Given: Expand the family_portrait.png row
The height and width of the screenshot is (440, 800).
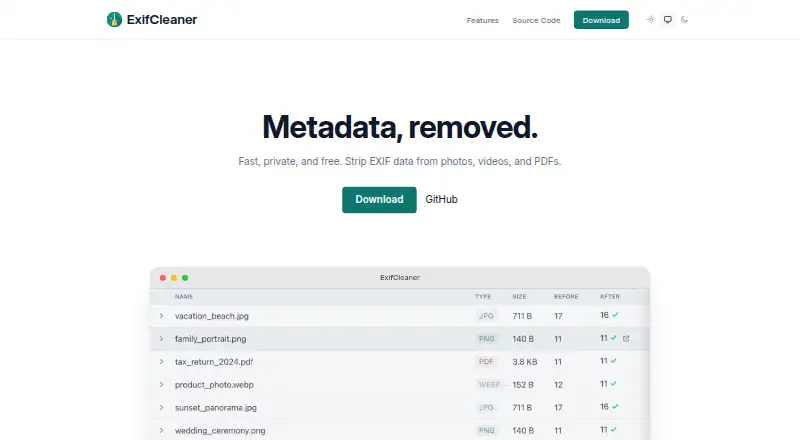Looking at the screenshot, I should coord(161,339).
